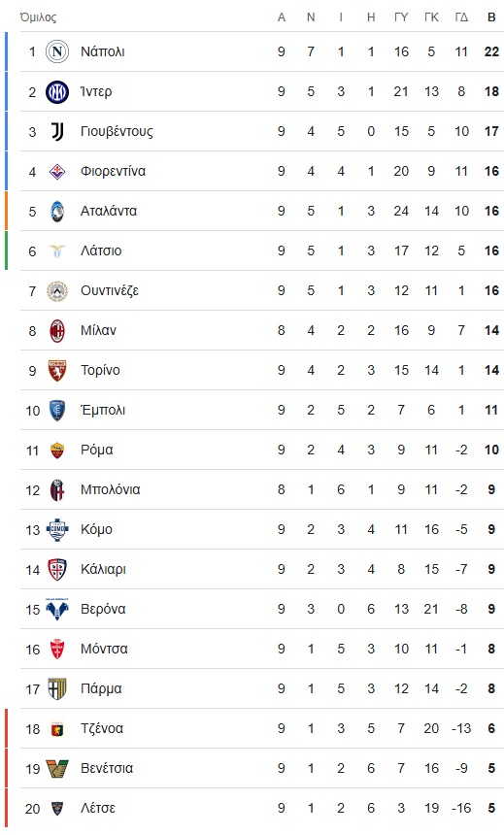Click the Lecce crest icon

point(57,809)
